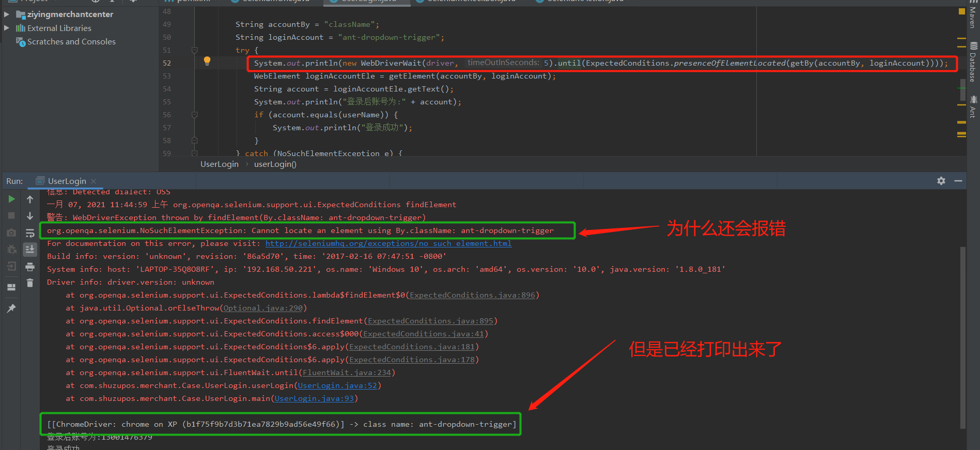
Task: Collapse the try block fold on line 51
Action: coord(195,50)
